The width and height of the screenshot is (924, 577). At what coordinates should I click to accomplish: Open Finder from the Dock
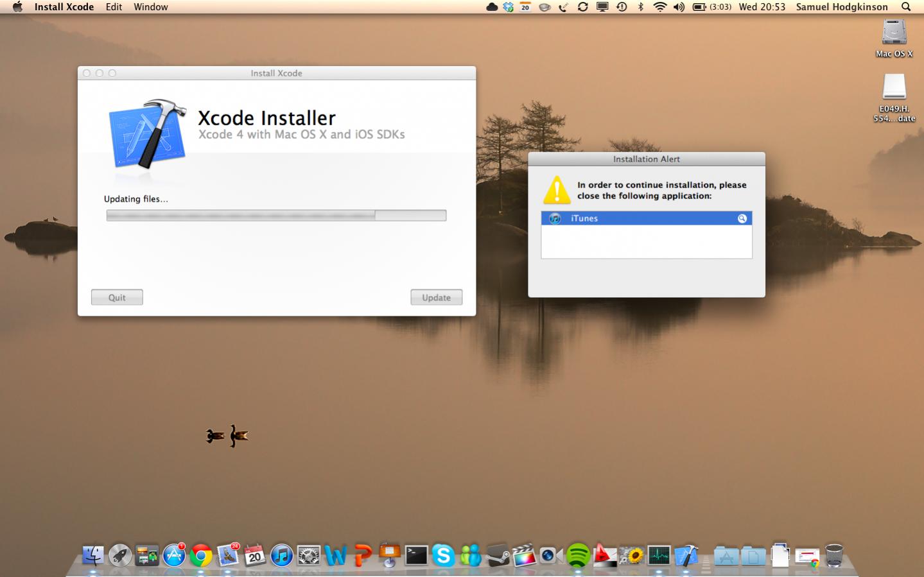tap(93, 555)
